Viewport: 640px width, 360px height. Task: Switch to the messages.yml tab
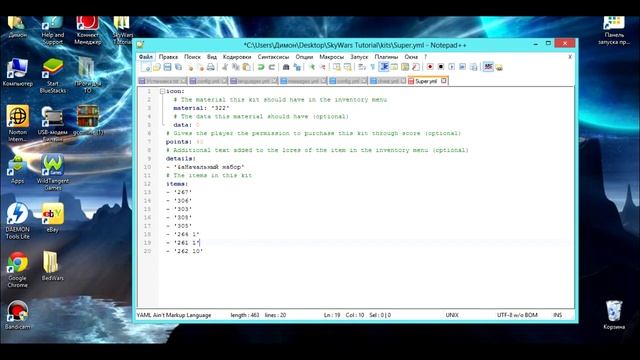click(303, 81)
